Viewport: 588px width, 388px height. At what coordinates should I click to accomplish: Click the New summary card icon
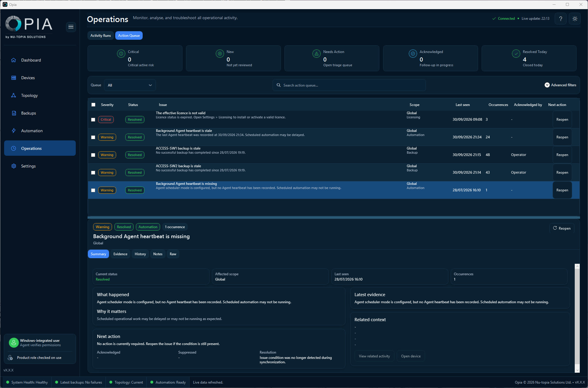pyautogui.click(x=220, y=54)
